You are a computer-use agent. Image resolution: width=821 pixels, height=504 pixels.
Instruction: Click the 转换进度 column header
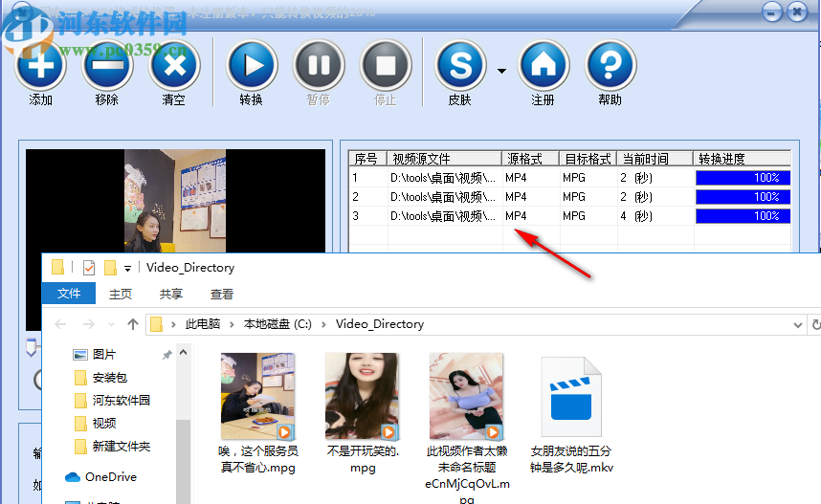742,159
